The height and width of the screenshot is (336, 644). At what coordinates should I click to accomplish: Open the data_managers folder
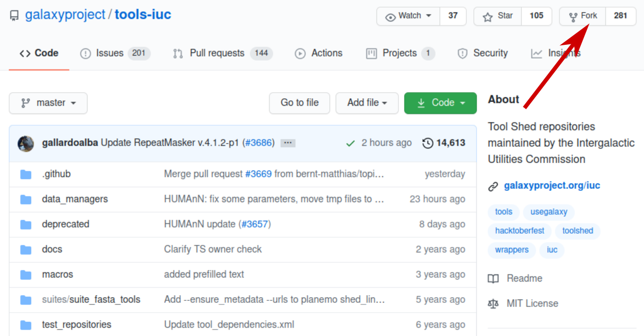click(75, 199)
